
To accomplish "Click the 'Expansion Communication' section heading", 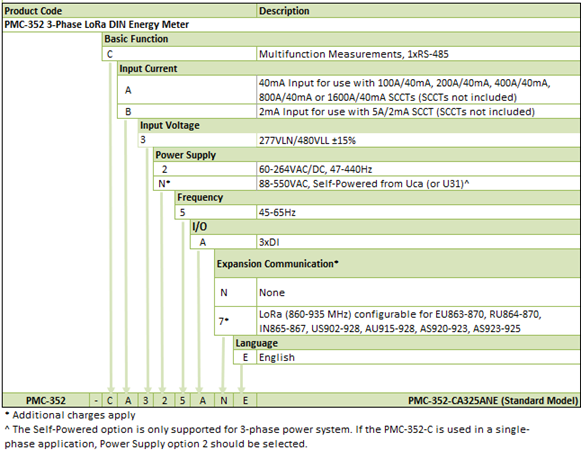I will [x=278, y=264].
